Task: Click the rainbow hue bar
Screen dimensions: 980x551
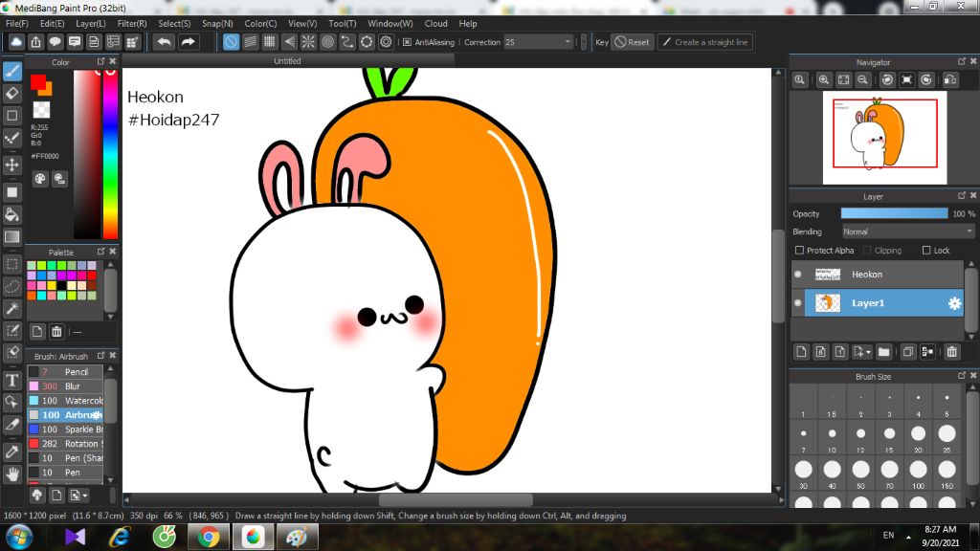Action: pyautogui.click(x=110, y=154)
